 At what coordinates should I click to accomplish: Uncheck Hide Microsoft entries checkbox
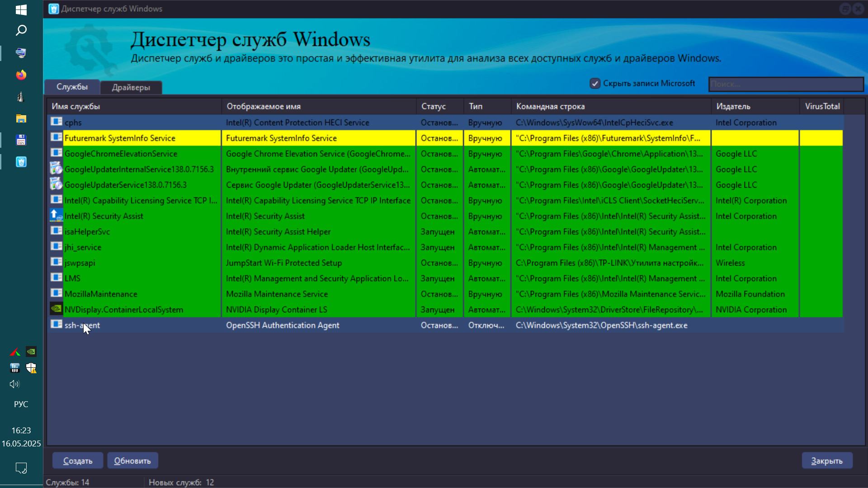[x=595, y=84]
